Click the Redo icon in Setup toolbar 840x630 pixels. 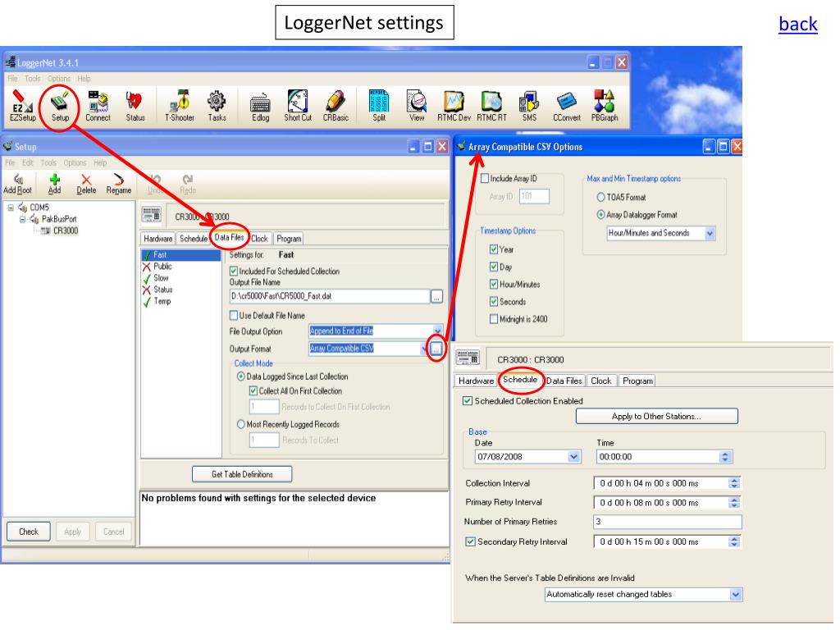pos(188,184)
